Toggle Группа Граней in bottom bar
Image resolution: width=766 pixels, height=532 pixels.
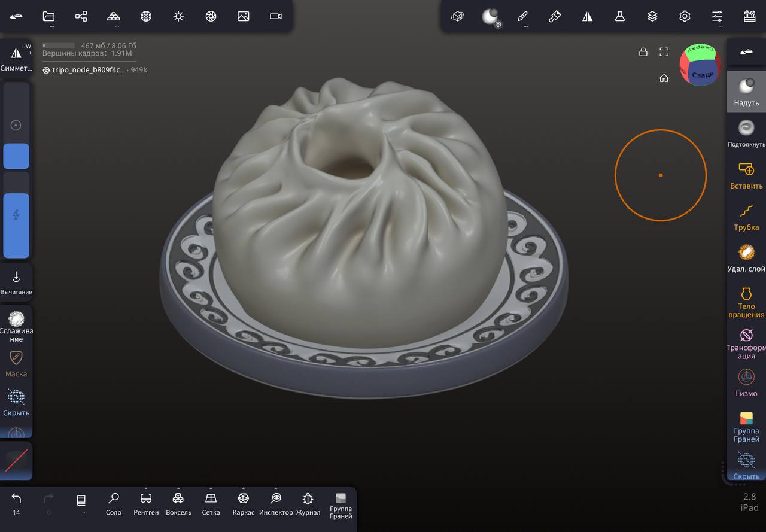pyautogui.click(x=341, y=506)
